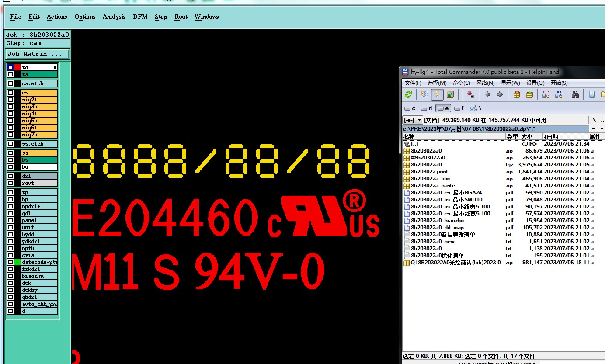Select the 'cs' layer name
Image resolution: width=605 pixels, height=364 pixels.
pyautogui.click(x=39, y=93)
